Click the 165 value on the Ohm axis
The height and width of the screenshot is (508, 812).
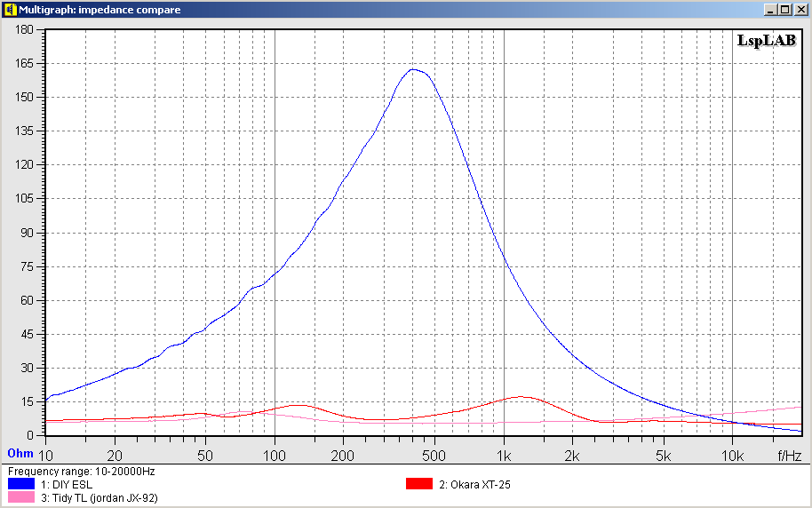pos(24,63)
